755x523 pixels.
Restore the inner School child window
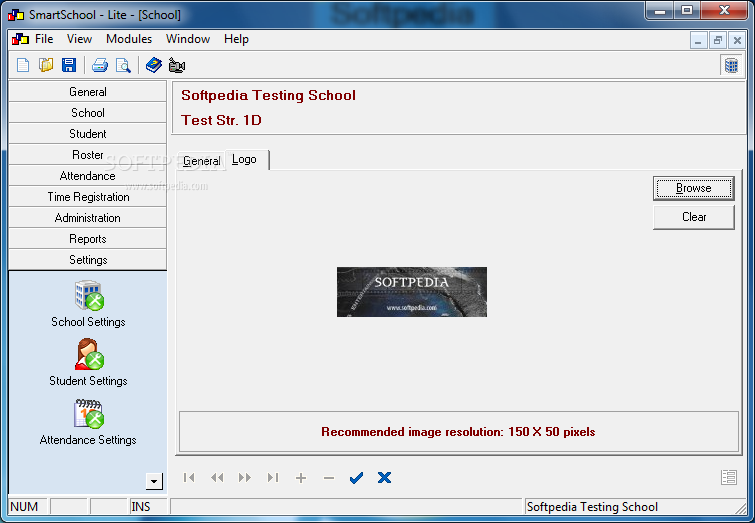(717, 40)
